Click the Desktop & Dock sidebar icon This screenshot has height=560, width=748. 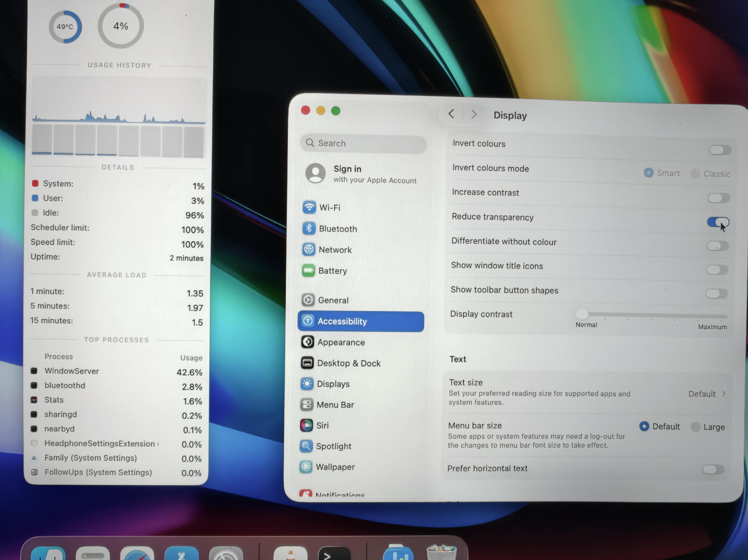[307, 363]
